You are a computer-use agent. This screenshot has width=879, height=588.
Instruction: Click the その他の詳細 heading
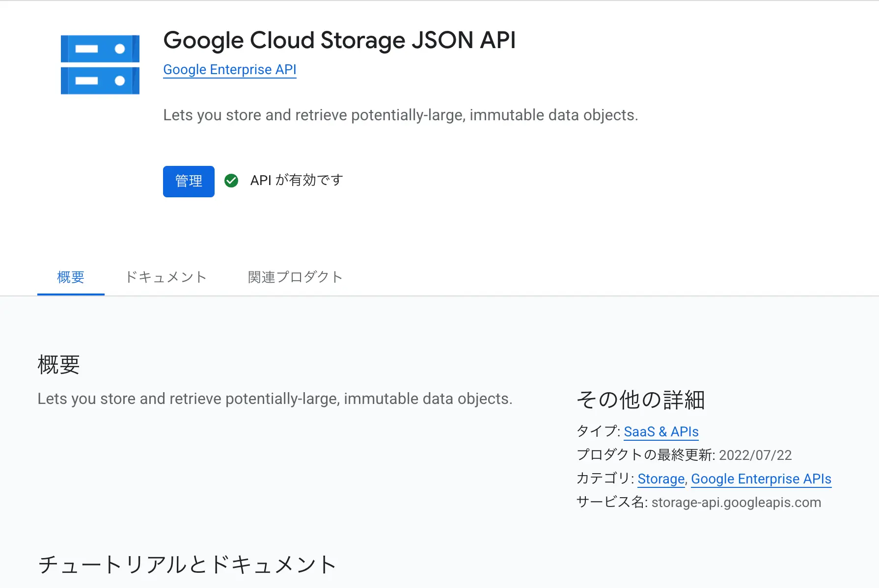tap(640, 400)
